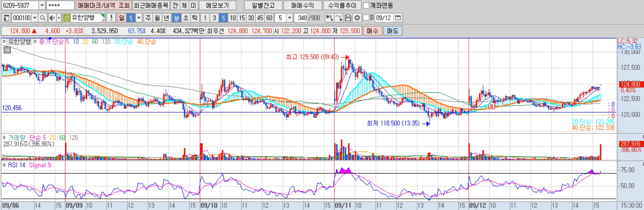Expand the custom interval dropdown after 60
The image size is (644, 210).
click(x=290, y=18)
